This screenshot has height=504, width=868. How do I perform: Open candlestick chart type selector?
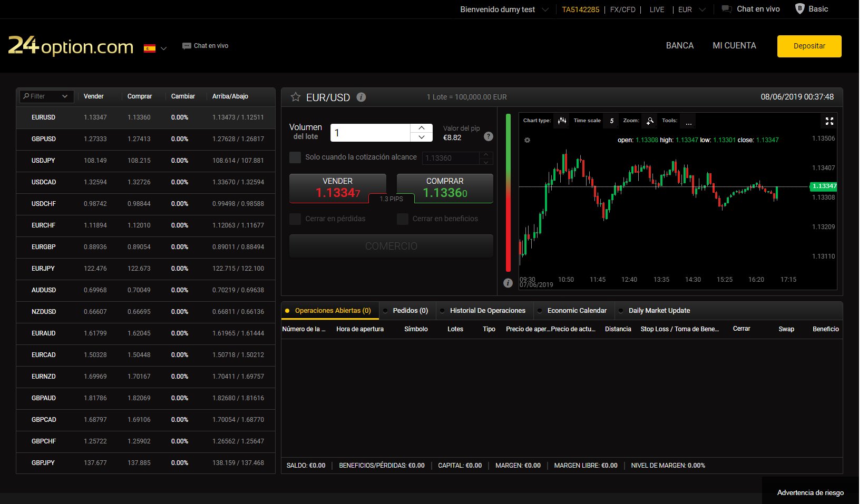[x=562, y=121]
